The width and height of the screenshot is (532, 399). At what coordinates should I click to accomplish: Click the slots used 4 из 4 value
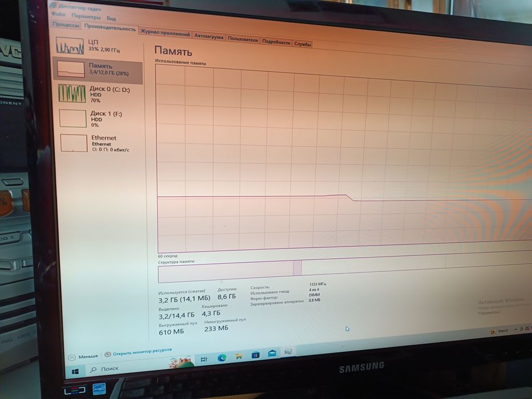point(314,290)
